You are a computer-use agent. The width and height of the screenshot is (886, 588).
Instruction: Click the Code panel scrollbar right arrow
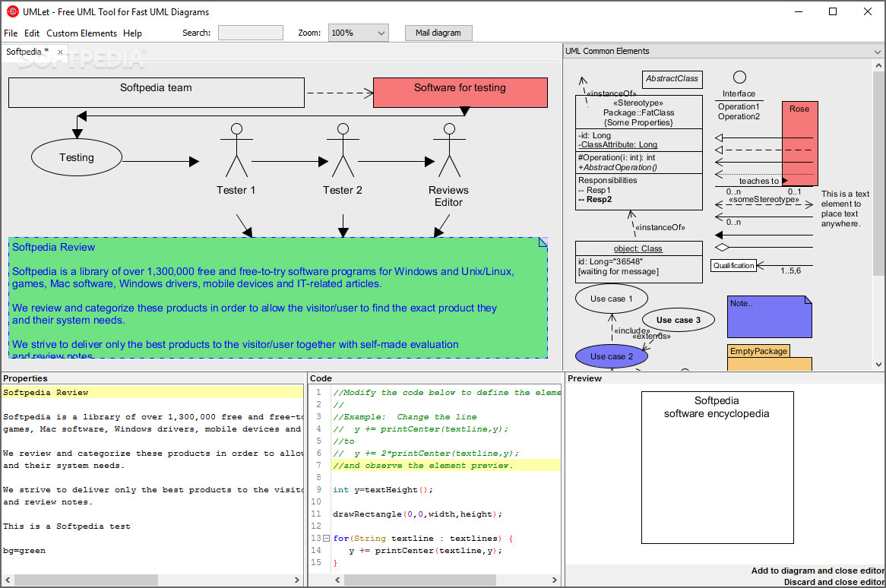pos(554,580)
